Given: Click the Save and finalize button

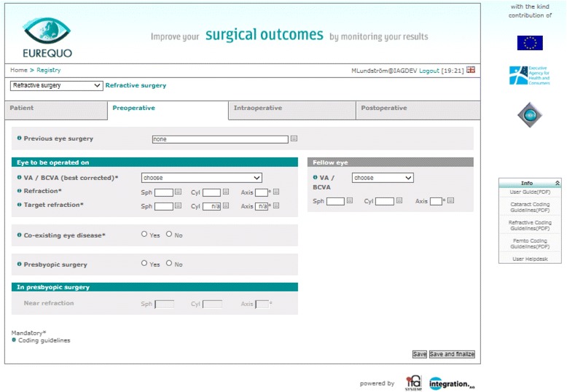Looking at the screenshot, I should pos(452,354).
